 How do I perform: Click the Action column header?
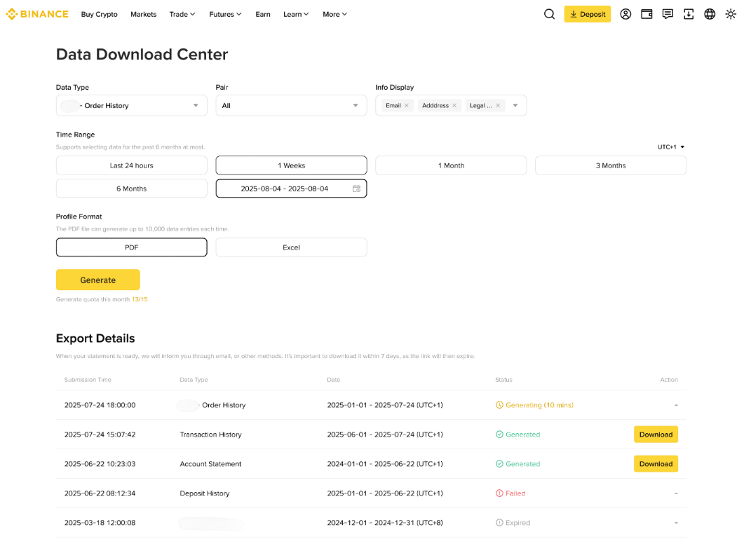[669, 380]
